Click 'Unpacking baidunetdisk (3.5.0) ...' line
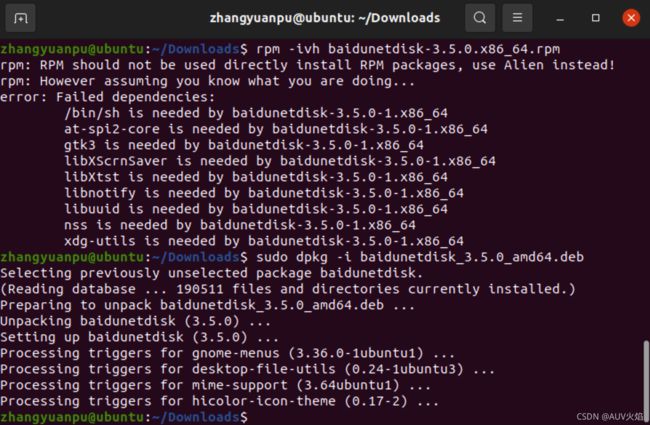Image resolution: width=650 pixels, height=425 pixels. click(x=136, y=321)
